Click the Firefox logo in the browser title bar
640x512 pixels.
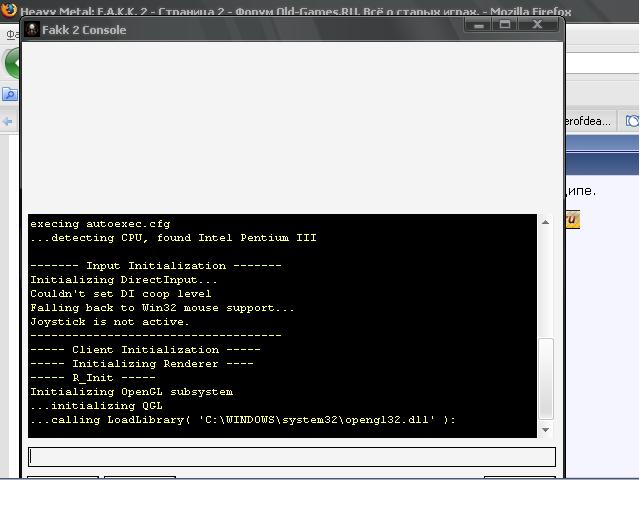coord(9,9)
